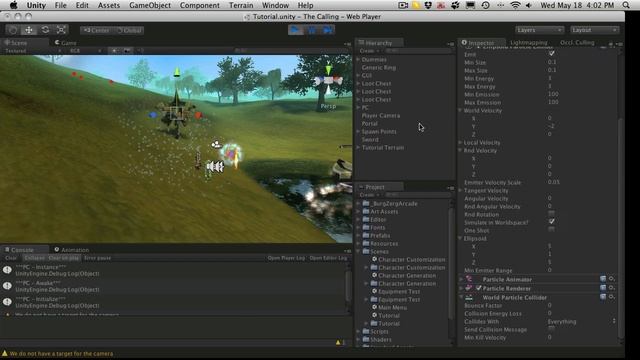640x360 pixels.
Task: Switch to the Animation tab
Action: click(72, 250)
